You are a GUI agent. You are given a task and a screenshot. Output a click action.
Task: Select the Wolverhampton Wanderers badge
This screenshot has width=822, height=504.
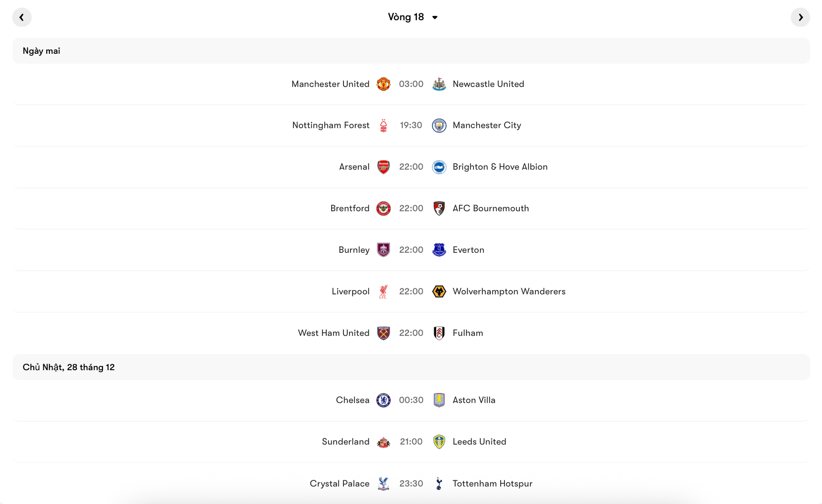(x=439, y=291)
